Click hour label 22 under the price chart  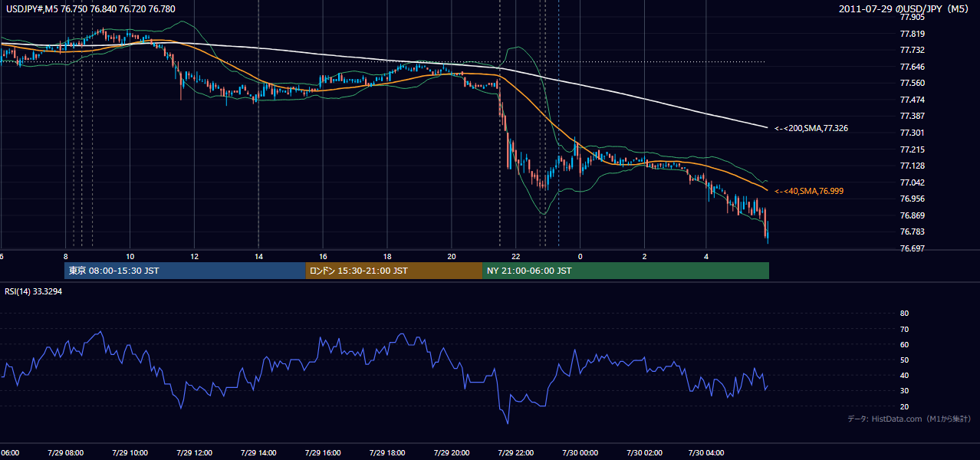click(516, 256)
